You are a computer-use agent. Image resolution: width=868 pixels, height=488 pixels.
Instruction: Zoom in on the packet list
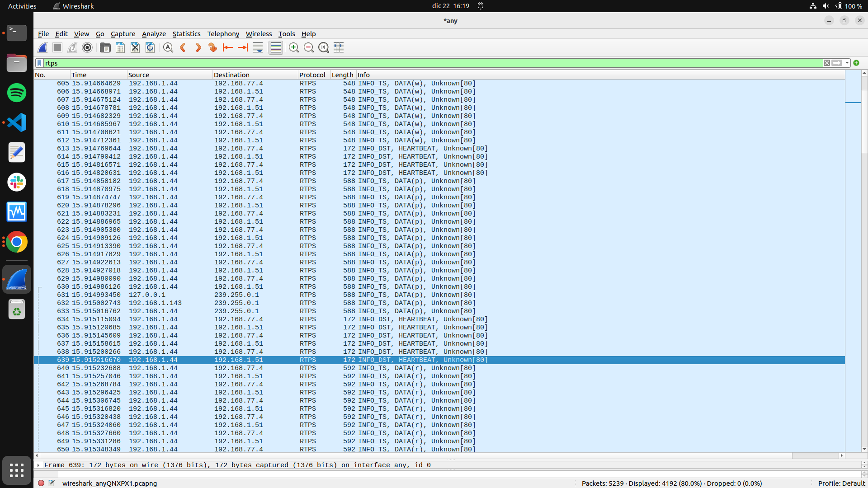click(x=294, y=47)
